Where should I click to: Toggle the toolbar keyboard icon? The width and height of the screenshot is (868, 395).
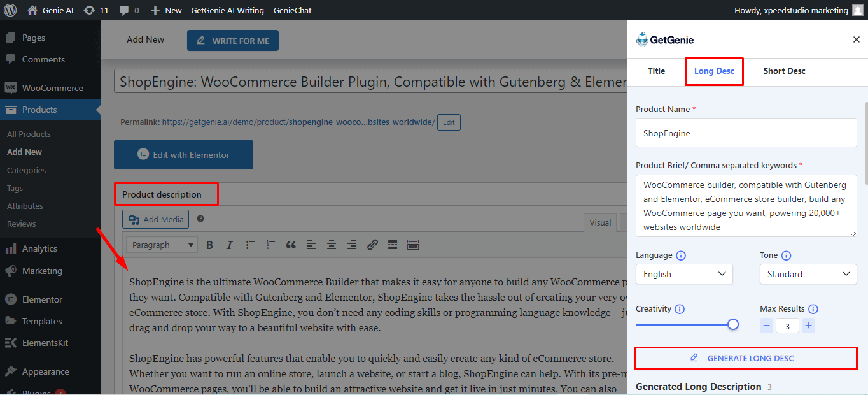pos(413,245)
